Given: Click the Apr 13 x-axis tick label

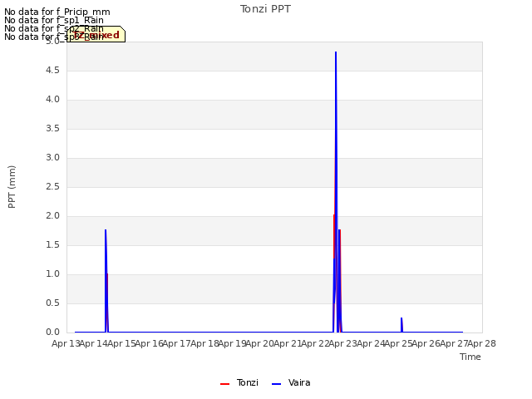Looking at the screenshot, I should coord(66,343).
